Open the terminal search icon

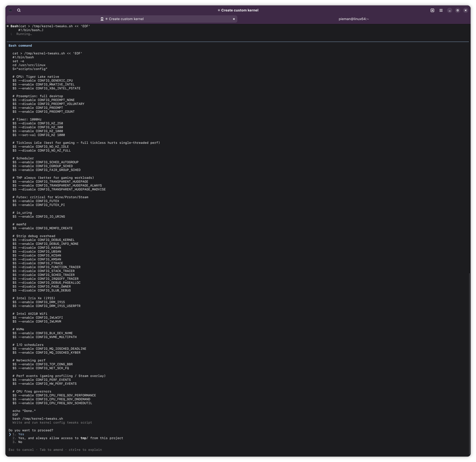(x=19, y=10)
